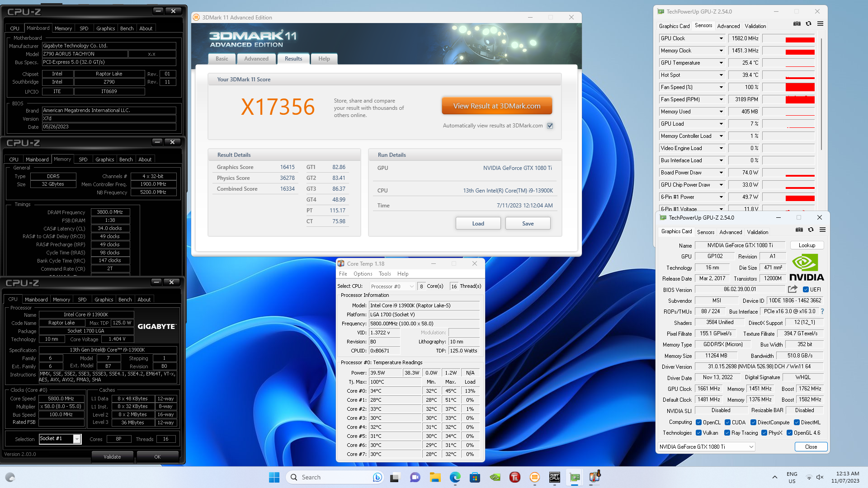Click the GBT CPU-Z taskbar icon
This screenshot has width=868, height=488.
(x=555, y=477)
